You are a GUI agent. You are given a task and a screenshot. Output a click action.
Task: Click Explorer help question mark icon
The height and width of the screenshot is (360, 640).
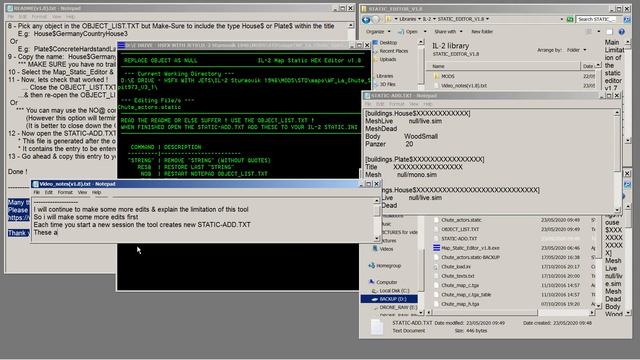point(621,31)
